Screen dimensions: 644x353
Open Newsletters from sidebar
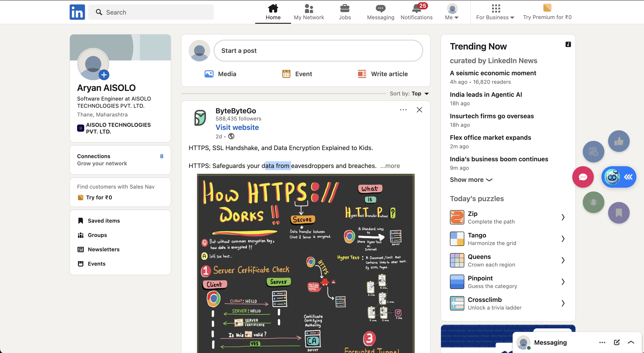99,249
